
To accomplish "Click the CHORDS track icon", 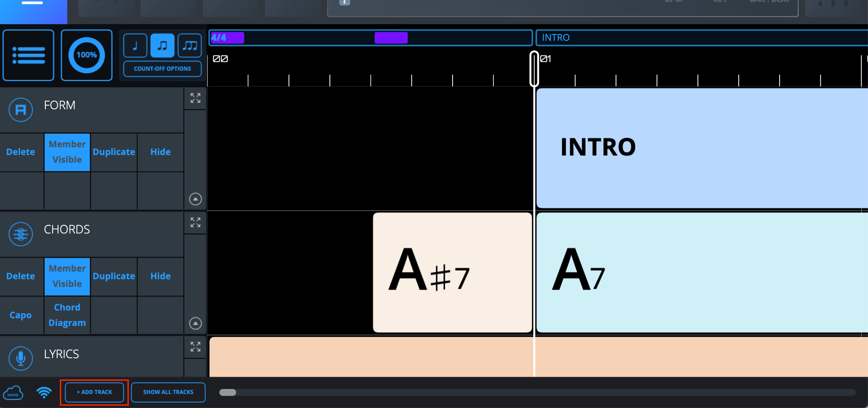I will point(21,234).
